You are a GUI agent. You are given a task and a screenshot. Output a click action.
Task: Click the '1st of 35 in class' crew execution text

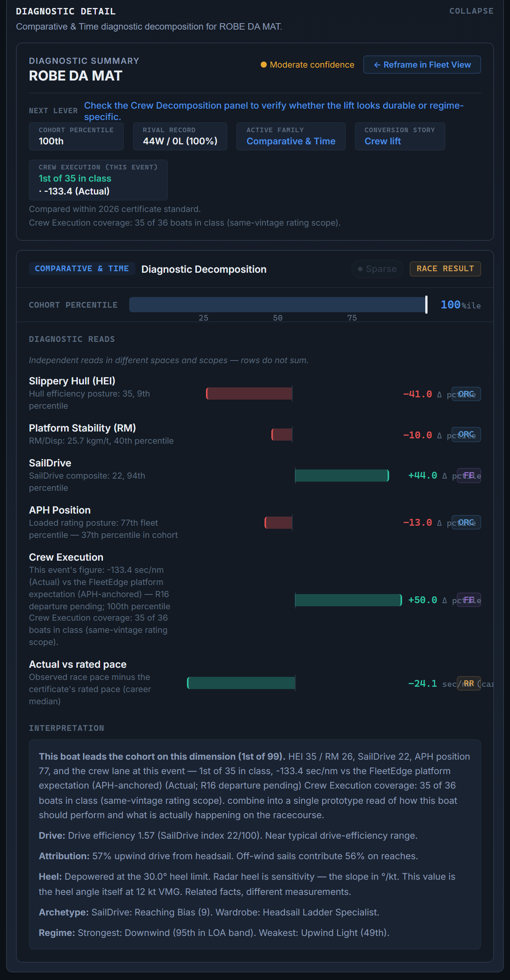pos(75,179)
